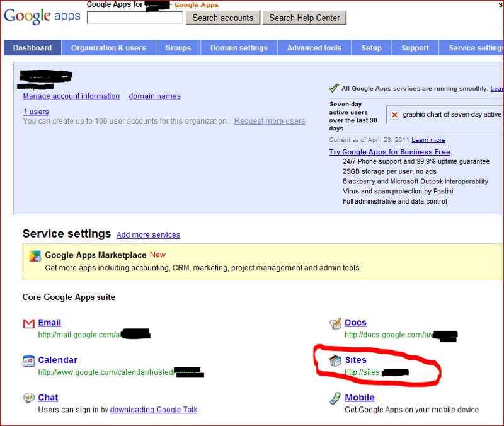Click Google Apps Marketplace heading
The width and height of the screenshot is (504, 426).
[96, 255]
